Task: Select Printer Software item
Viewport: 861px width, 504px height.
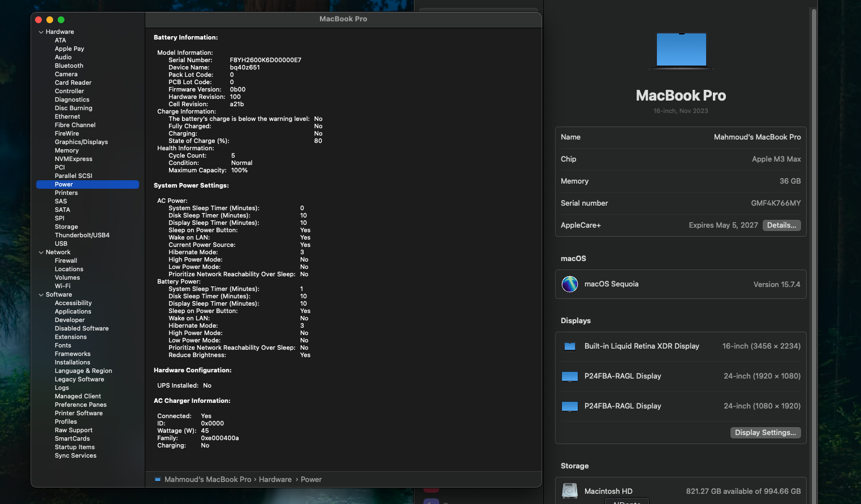Action: coord(79,414)
